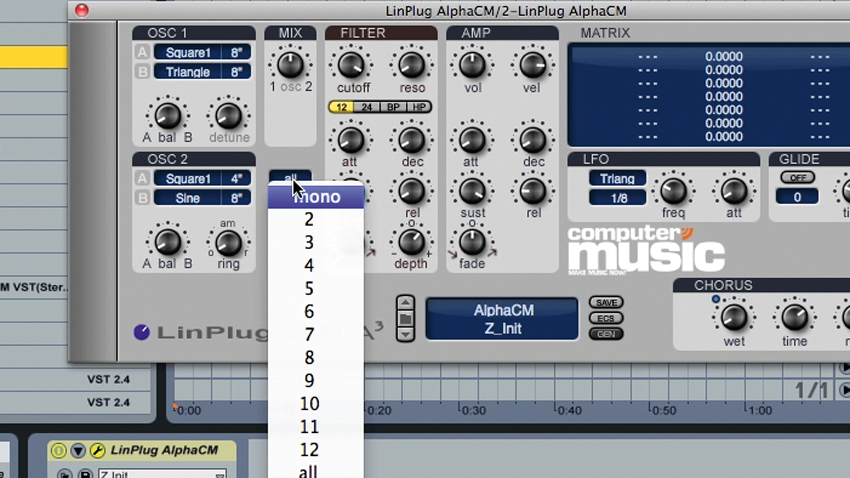Select OSC 2 waveform slot A
Screen dimensions: 850x478
pos(142,178)
